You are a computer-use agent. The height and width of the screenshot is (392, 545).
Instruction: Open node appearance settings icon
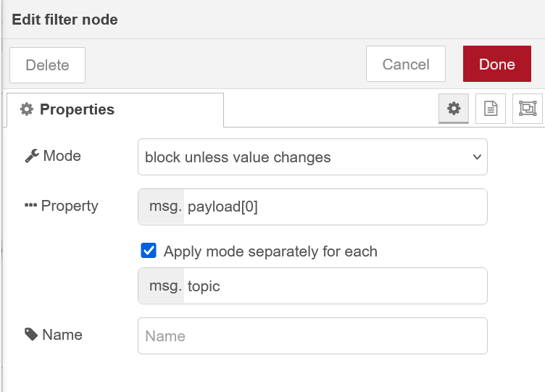(527, 109)
